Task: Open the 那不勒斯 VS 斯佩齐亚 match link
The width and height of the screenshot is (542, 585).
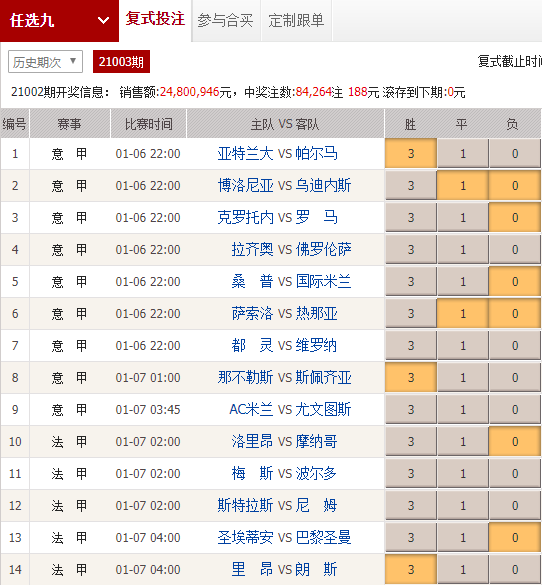Action: pos(284,378)
